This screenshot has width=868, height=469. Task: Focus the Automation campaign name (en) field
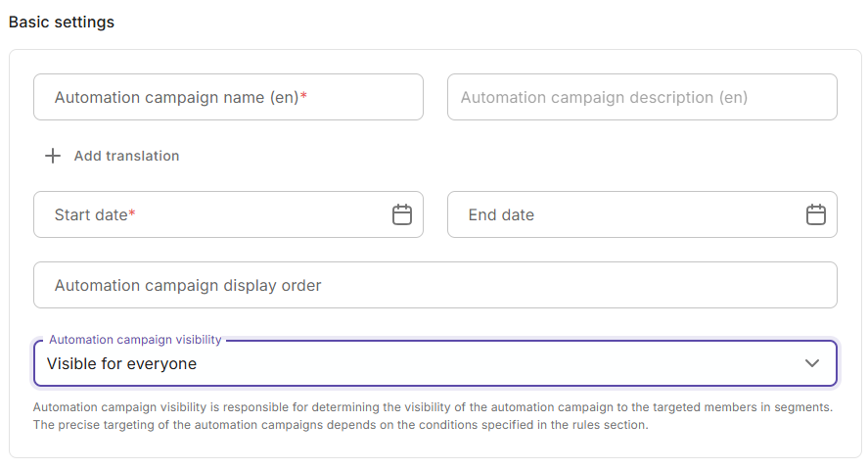click(228, 97)
